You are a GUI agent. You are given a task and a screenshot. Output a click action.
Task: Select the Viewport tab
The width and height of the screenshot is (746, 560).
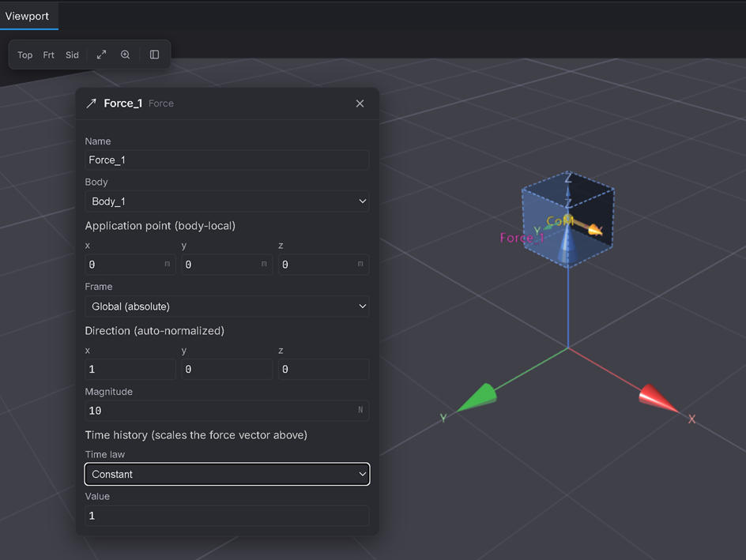pos(27,16)
